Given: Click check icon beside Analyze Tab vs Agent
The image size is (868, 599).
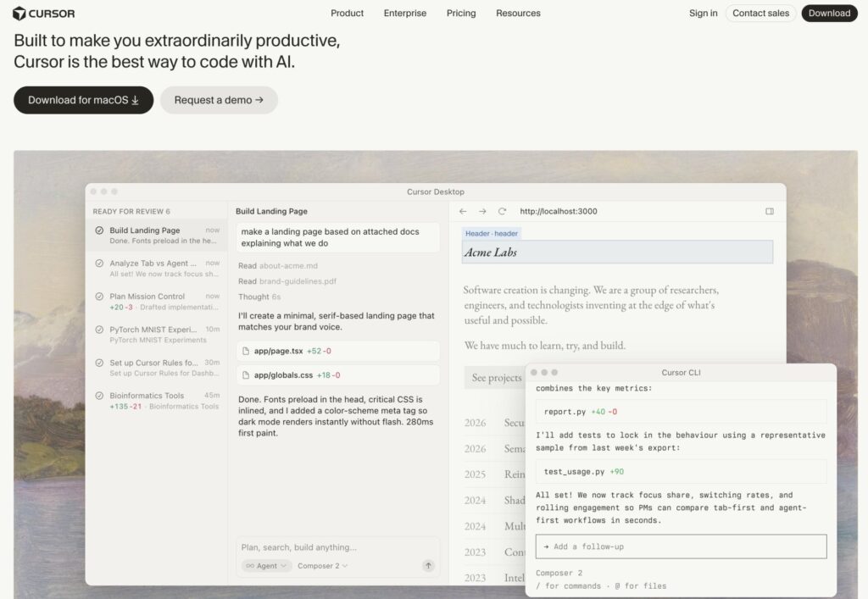Looking at the screenshot, I should (99, 263).
